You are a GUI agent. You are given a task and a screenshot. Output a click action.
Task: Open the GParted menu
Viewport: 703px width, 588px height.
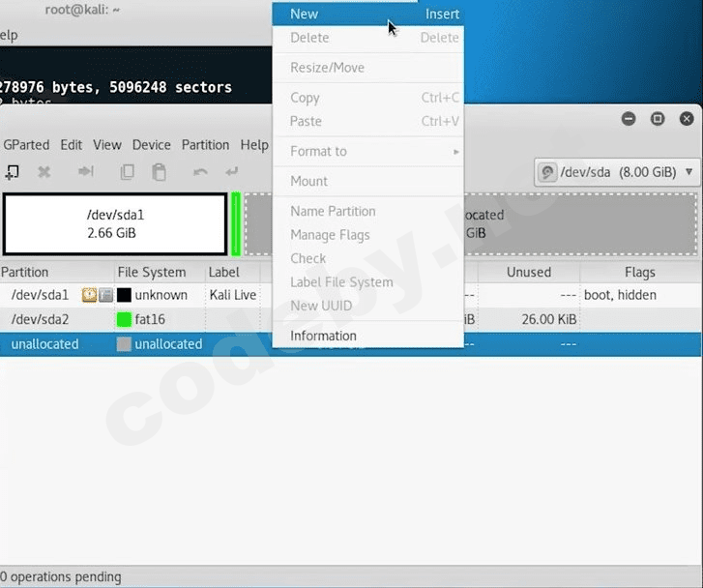(x=26, y=145)
